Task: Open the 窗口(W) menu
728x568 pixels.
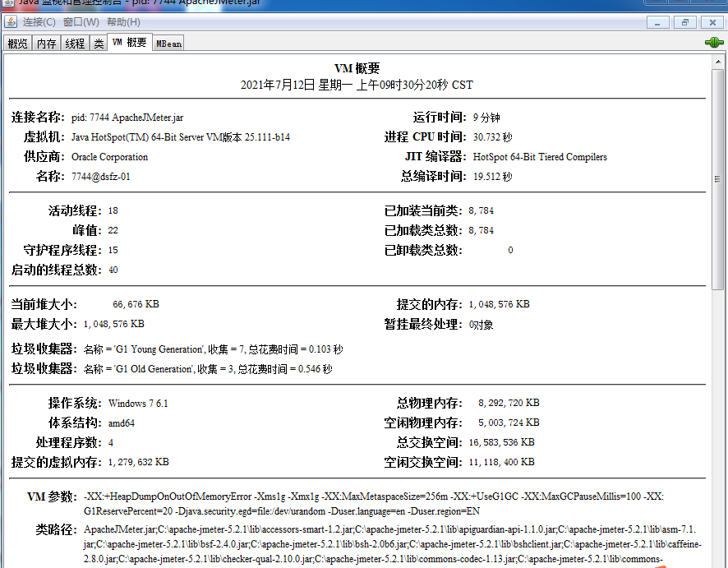Action: [x=81, y=22]
